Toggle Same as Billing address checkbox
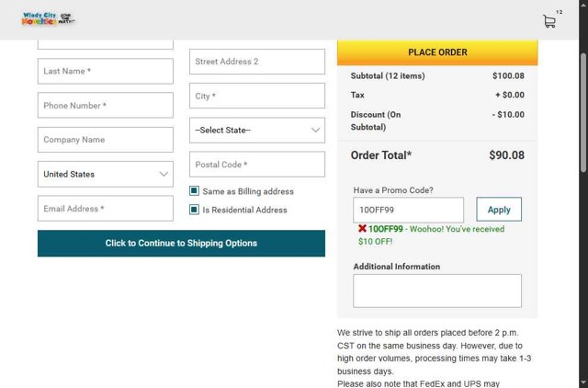The image size is (588, 388). pos(194,191)
